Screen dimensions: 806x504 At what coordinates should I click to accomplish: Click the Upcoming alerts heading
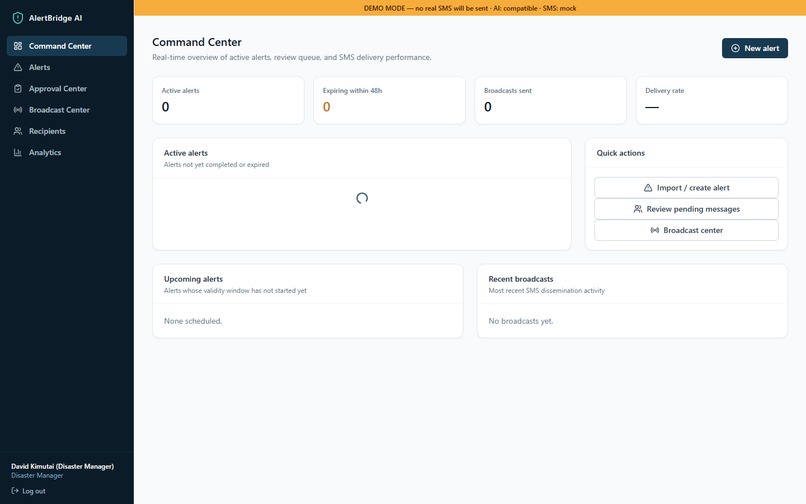point(193,279)
